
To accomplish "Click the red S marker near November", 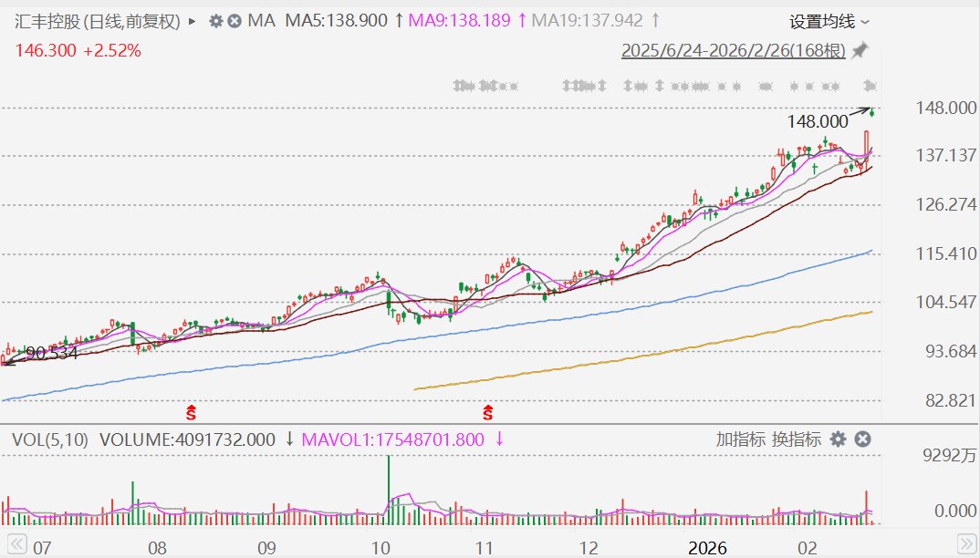I will (488, 412).
